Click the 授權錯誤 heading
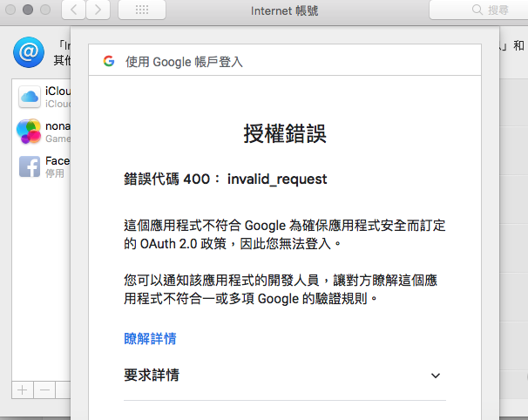528x420 pixels. (285, 133)
